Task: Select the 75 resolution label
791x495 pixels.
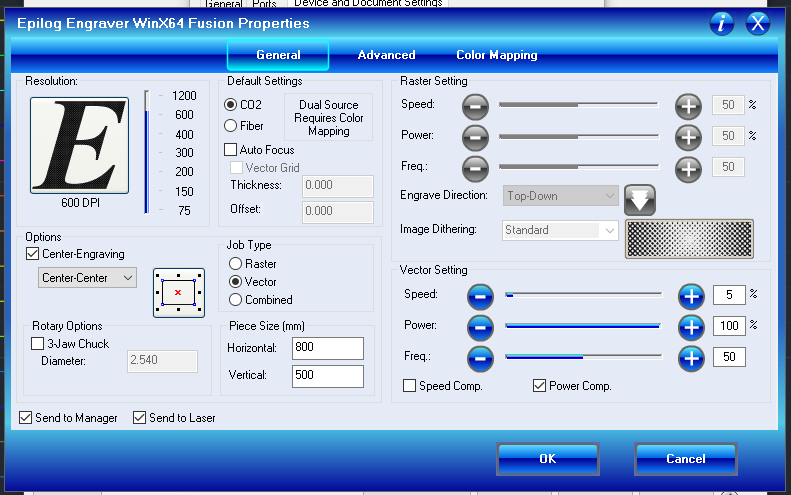Action: [184, 210]
